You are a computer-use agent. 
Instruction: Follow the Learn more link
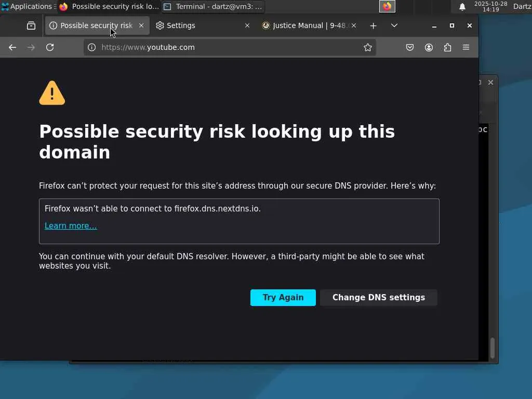click(71, 226)
